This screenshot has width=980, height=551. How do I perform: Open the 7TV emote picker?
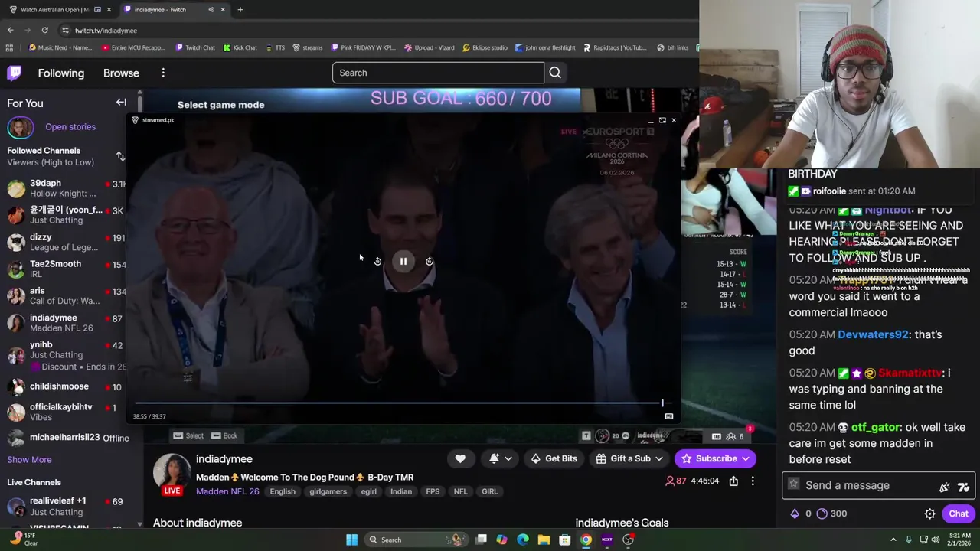pyautogui.click(x=963, y=487)
